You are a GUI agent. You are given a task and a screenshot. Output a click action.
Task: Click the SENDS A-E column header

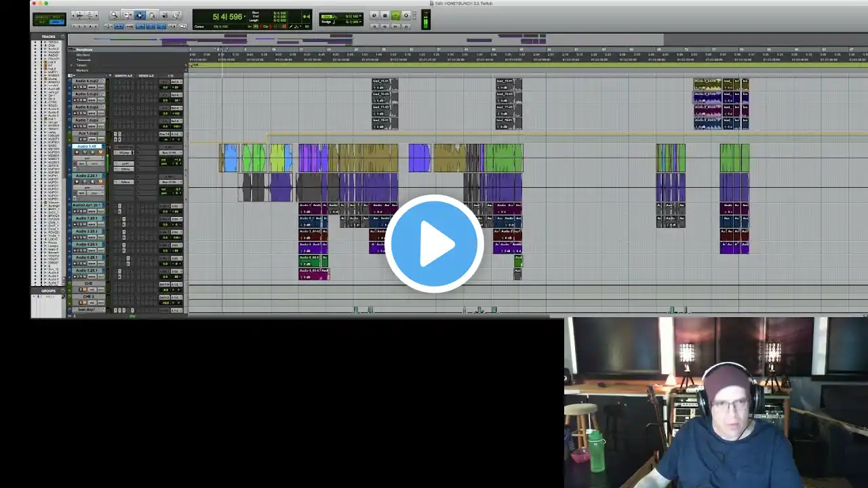(x=146, y=75)
